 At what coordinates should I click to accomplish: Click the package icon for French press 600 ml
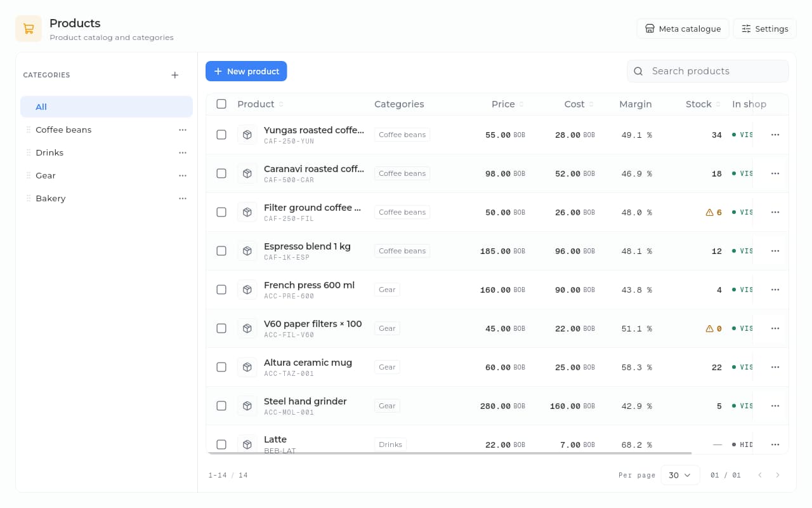point(247,290)
